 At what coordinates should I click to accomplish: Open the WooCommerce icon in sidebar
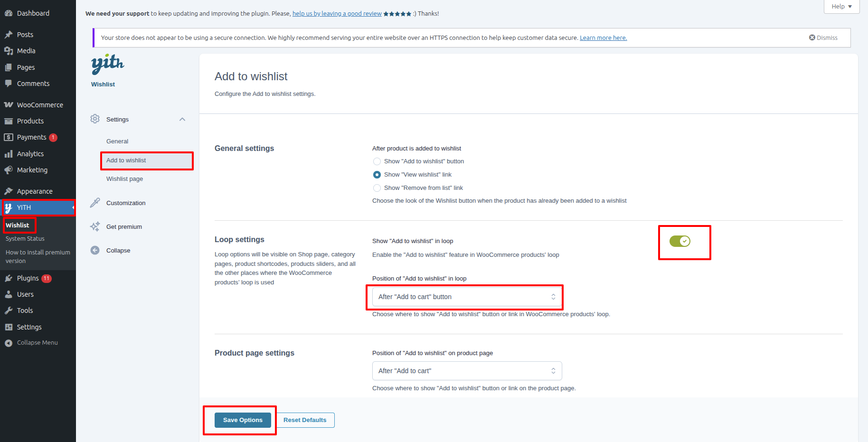tap(9, 104)
